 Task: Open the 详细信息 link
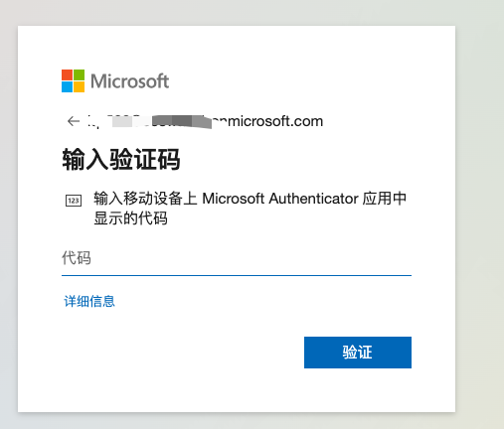[x=89, y=302]
